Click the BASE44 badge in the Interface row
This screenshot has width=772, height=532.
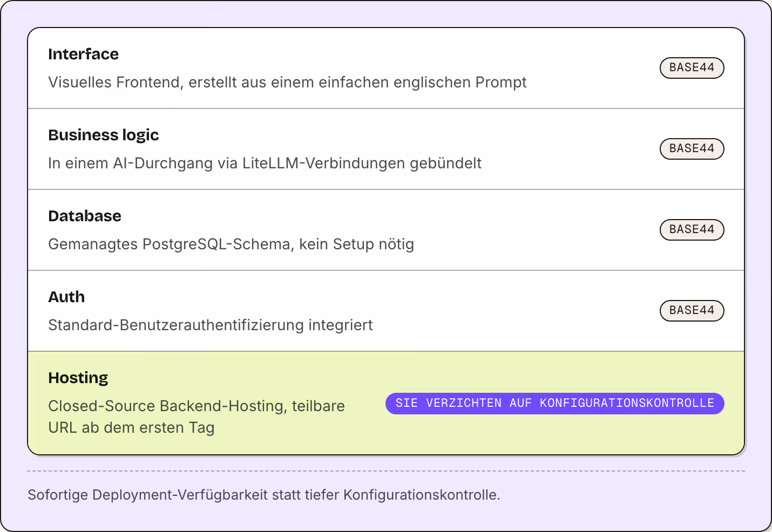click(692, 68)
